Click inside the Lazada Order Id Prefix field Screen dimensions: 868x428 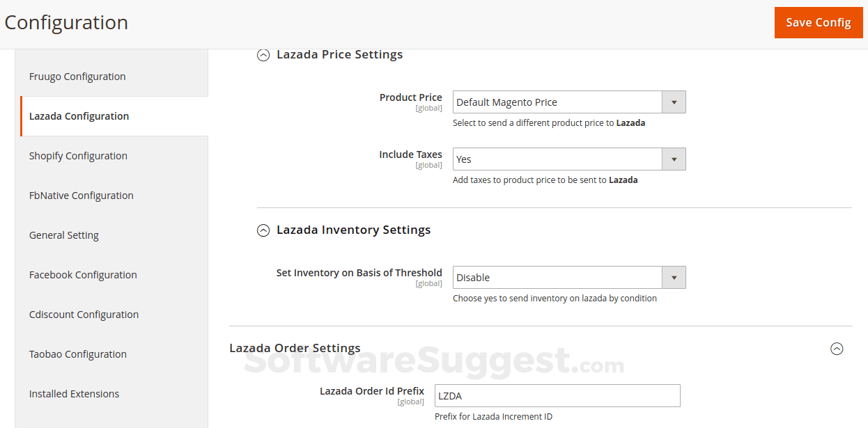tap(557, 395)
